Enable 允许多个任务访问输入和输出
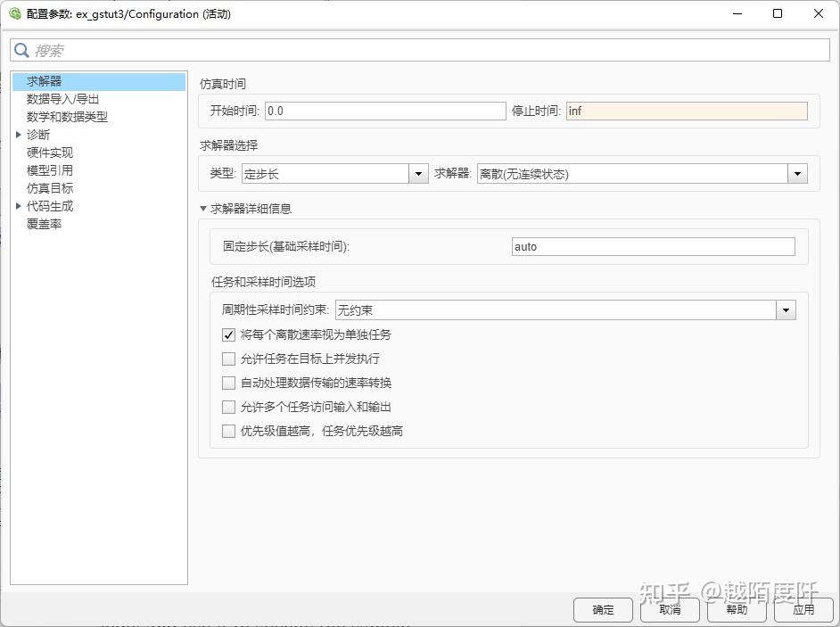The image size is (840, 627). pos(228,407)
